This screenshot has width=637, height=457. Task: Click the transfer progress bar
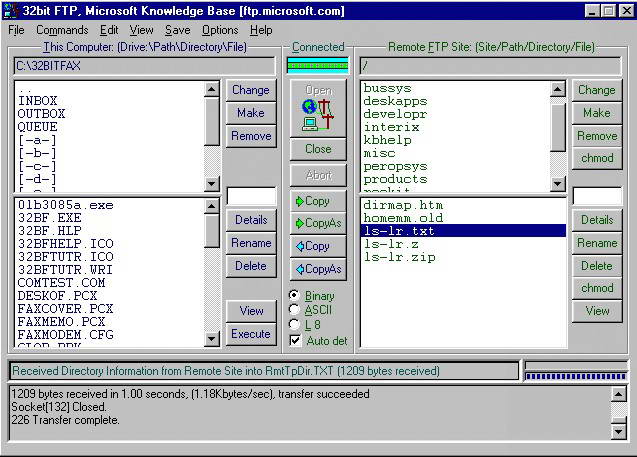(x=575, y=376)
